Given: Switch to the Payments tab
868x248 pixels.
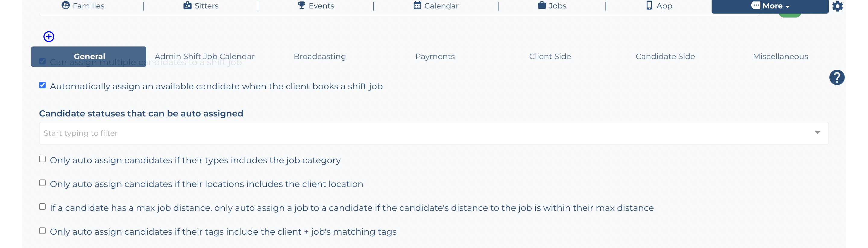Looking at the screenshot, I should tap(435, 56).
